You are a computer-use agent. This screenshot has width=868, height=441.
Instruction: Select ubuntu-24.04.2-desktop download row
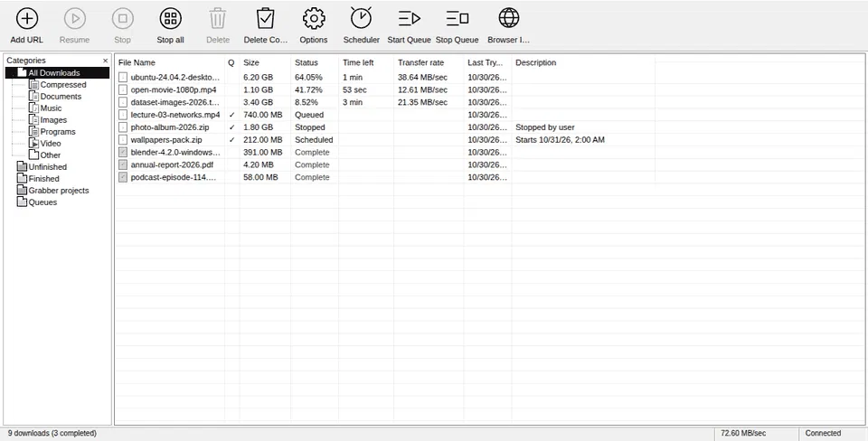click(385, 78)
